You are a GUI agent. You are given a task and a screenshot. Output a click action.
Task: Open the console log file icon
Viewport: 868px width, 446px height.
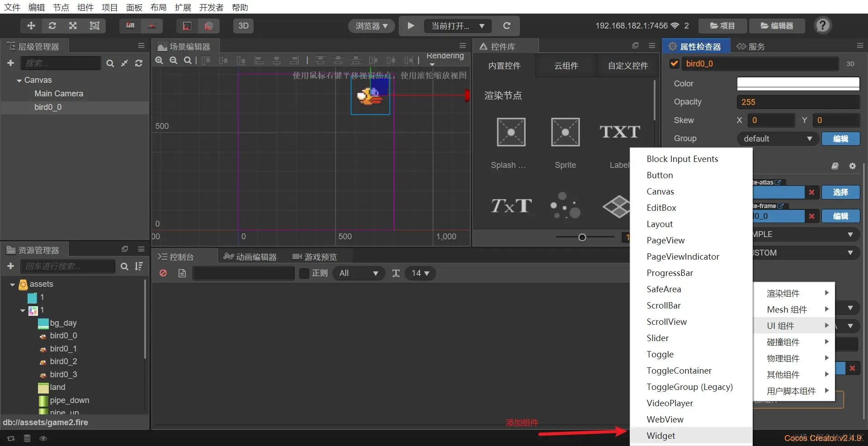point(182,273)
